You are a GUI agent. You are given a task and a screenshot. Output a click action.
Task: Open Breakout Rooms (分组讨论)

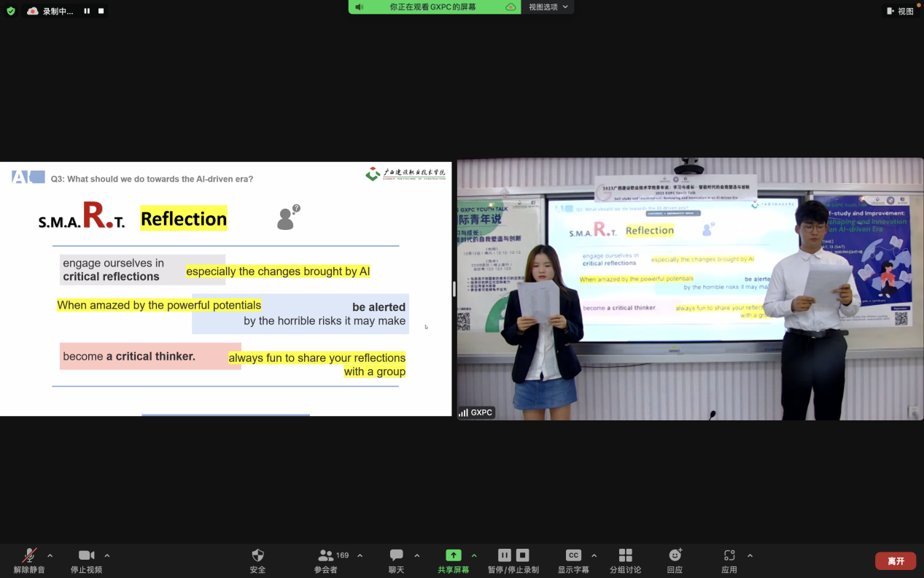pyautogui.click(x=625, y=555)
